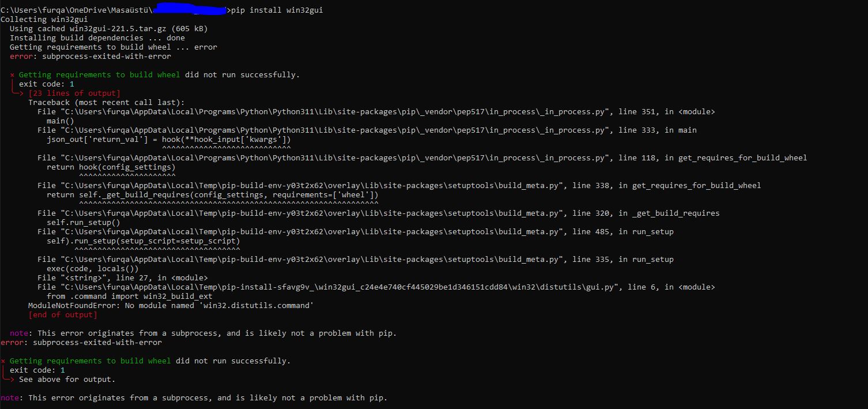This screenshot has height=409, width=868.
Task: Click the "self.run_setup()" line
Action: (84, 223)
